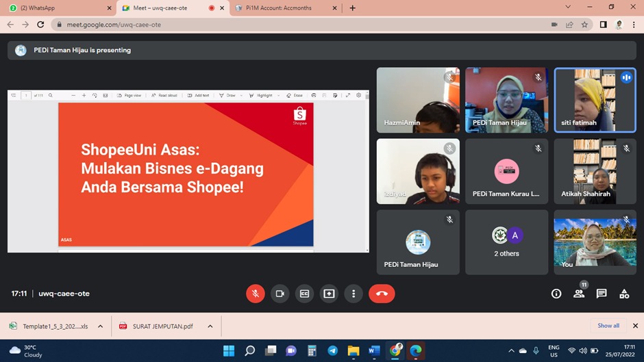Image resolution: width=644 pixels, height=362 pixels.
Task: Open more options three-dot menu
Action: pos(354,294)
